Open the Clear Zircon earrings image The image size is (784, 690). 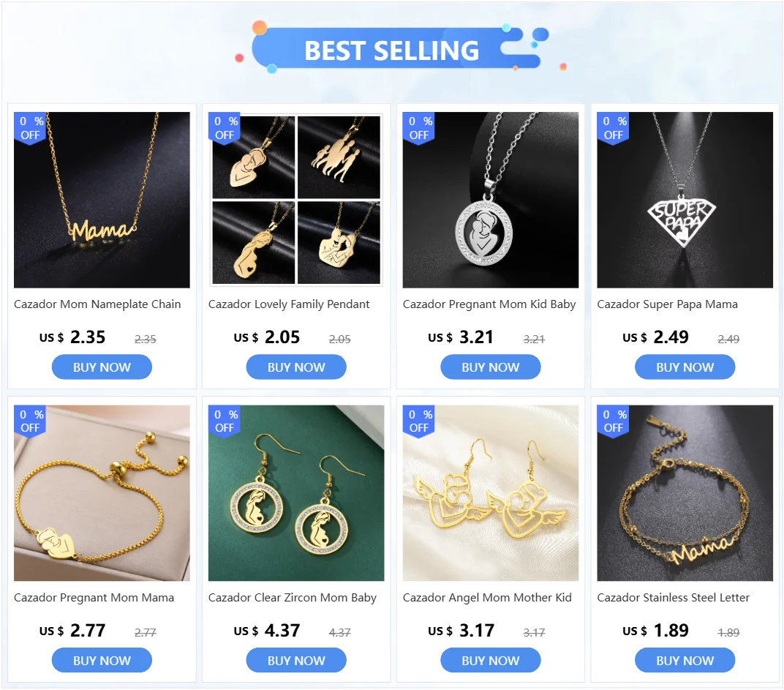296,493
